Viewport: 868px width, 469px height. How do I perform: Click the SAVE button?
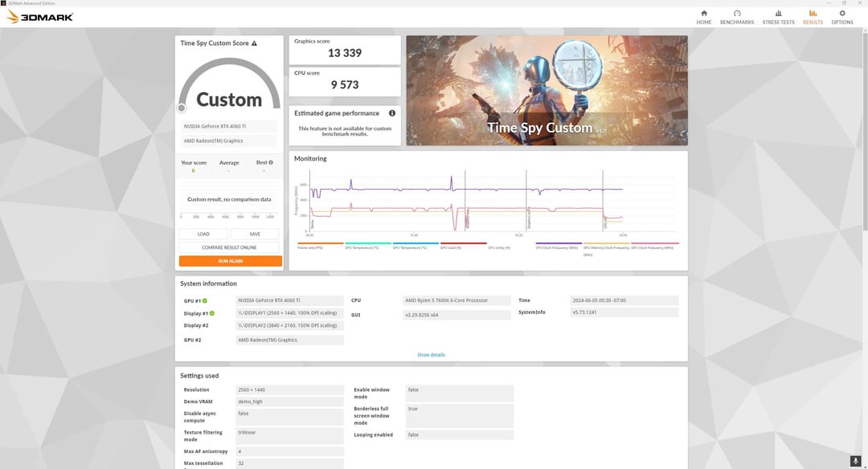click(255, 234)
